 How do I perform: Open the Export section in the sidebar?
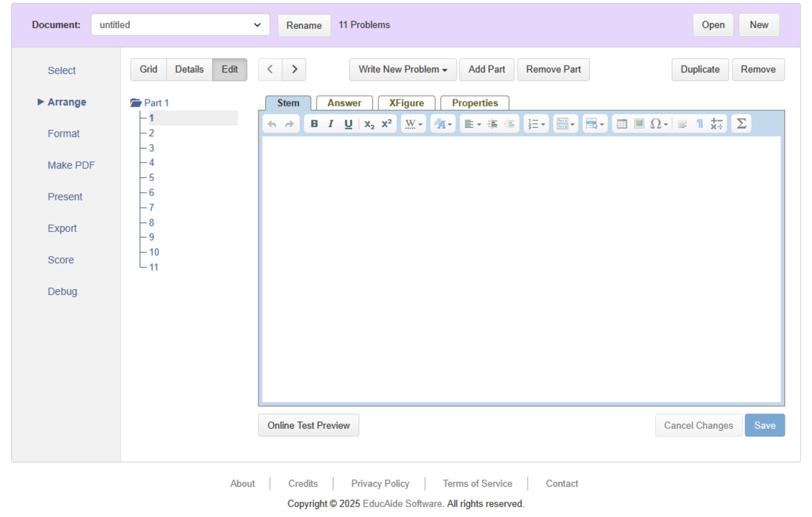62,228
